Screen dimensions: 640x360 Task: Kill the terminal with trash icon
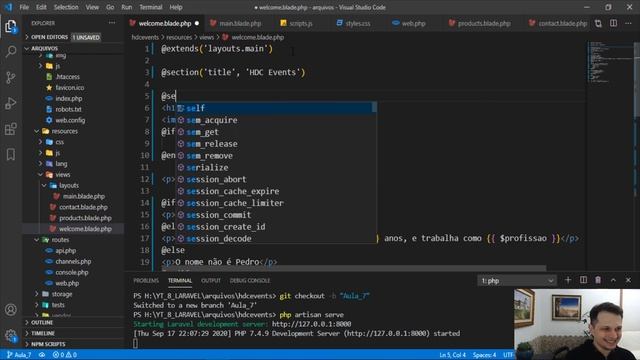coord(598,280)
